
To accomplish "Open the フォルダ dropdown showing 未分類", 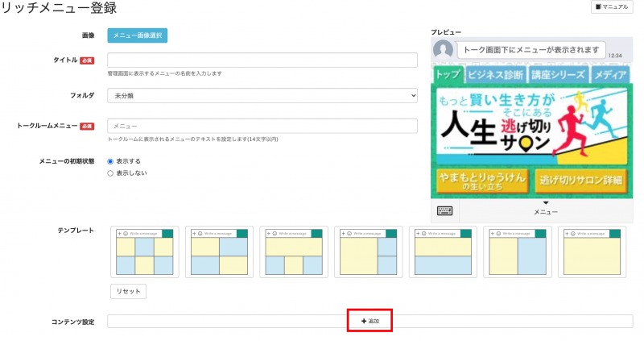I will pyautogui.click(x=262, y=95).
